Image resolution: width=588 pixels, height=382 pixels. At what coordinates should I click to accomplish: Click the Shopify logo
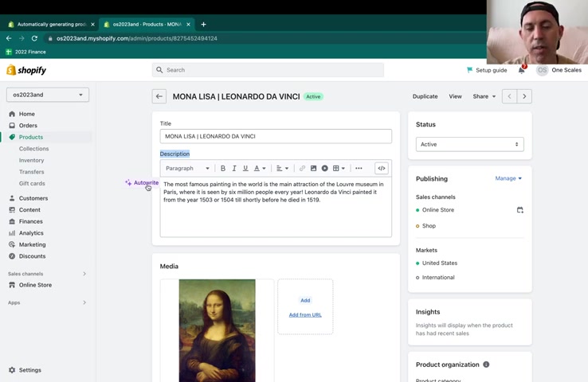pos(26,70)
